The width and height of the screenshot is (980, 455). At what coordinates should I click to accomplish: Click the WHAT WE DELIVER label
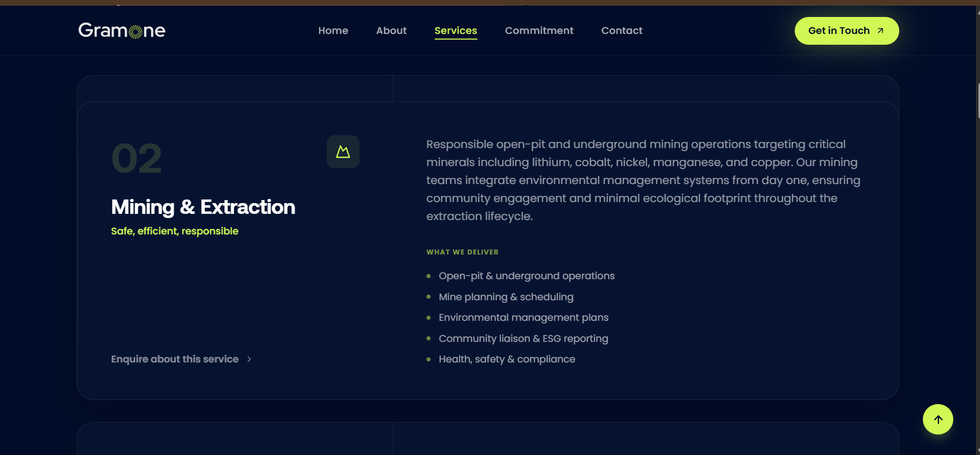click(462, 252)
